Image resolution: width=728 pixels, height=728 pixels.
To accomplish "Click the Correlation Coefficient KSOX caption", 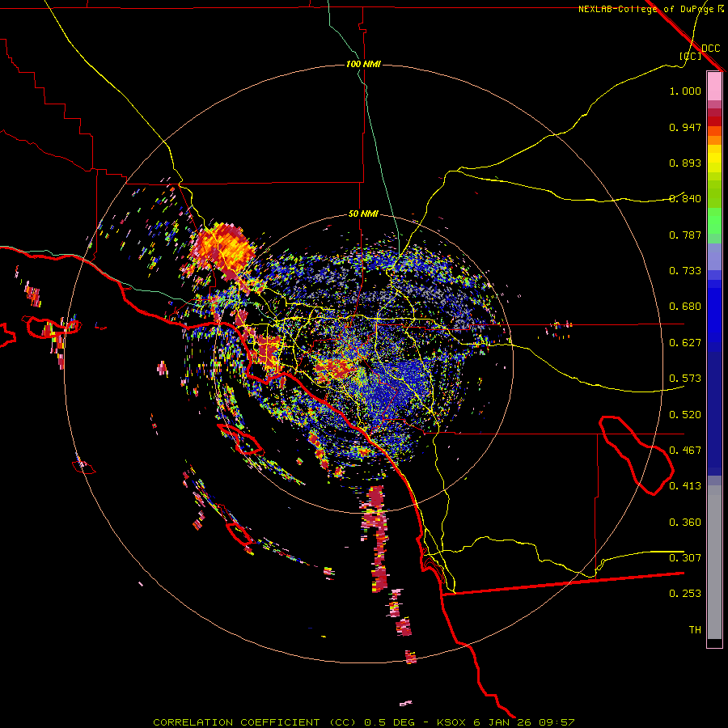I will [x=363, y=722].
